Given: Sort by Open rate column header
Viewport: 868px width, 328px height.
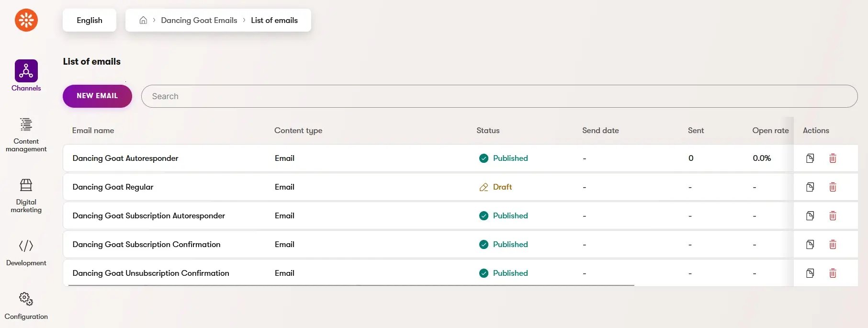Looking at the screenshot, I should tap(770, 130).
